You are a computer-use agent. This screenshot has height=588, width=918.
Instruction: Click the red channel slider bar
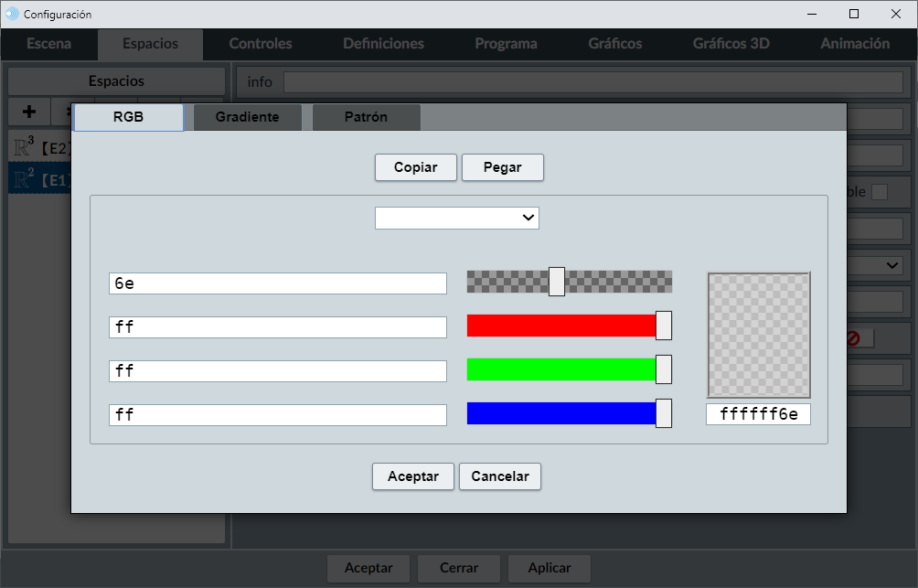(561, 326)
